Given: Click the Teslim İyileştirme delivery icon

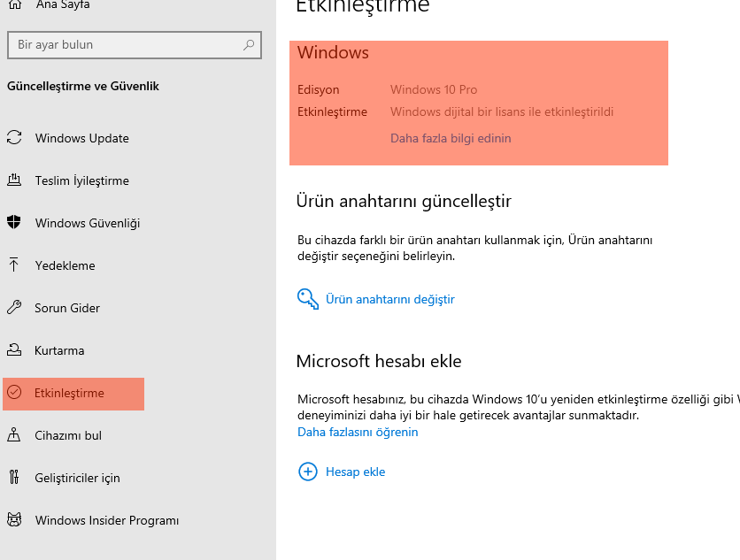Looking at the screenshot, I should 14,180.
